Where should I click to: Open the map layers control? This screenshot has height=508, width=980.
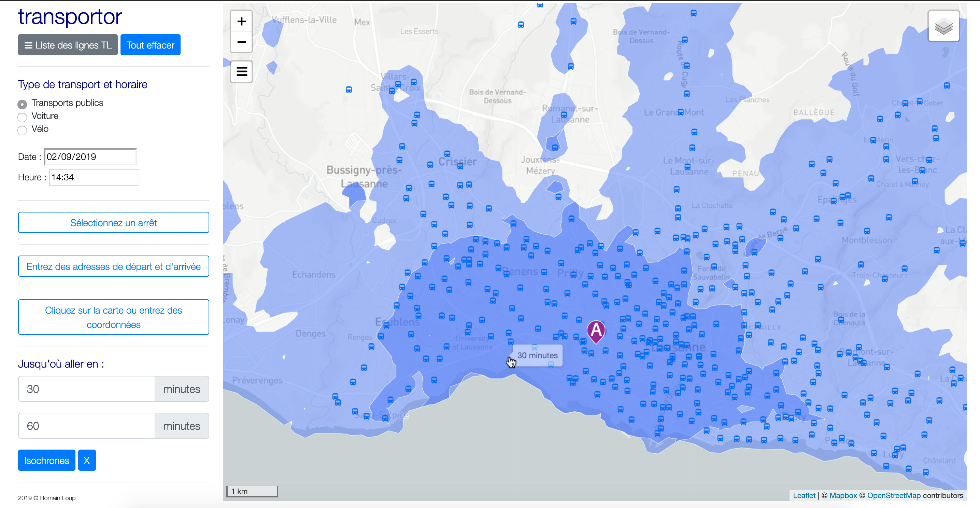pos(943,26)
